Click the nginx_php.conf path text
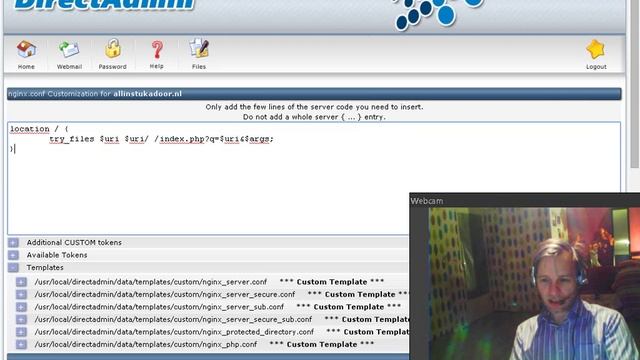The width and height of the screenshot is (640, 360). (x=146, y=344)
